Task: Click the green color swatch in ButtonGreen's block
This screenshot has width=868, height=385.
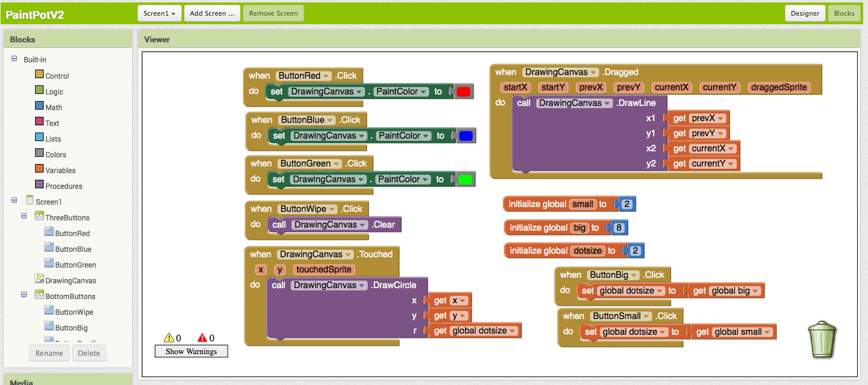Action: pos(465,179)
